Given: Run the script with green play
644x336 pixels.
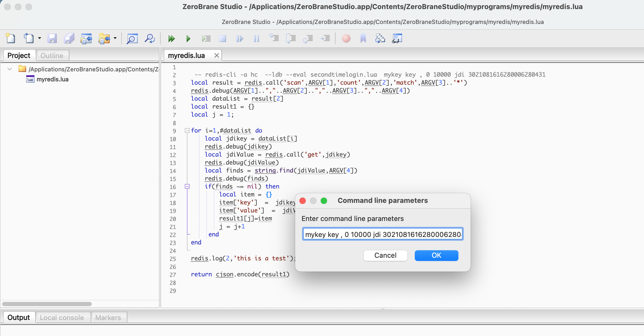Looking at the screenshot, I should pos(188,39).
